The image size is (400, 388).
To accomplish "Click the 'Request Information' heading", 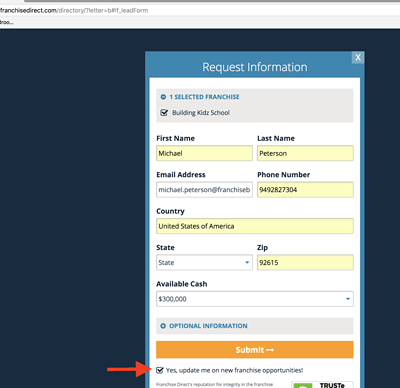I will click(x=255, y=67).
